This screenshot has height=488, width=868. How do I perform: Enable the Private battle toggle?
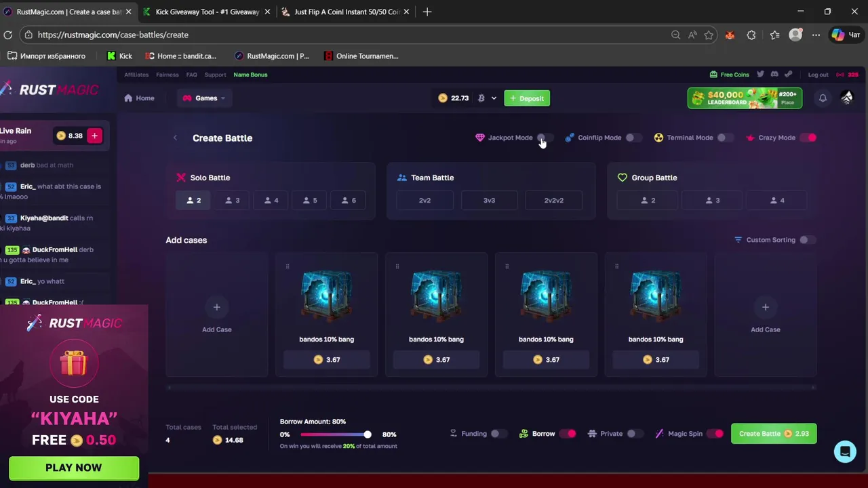635,434
